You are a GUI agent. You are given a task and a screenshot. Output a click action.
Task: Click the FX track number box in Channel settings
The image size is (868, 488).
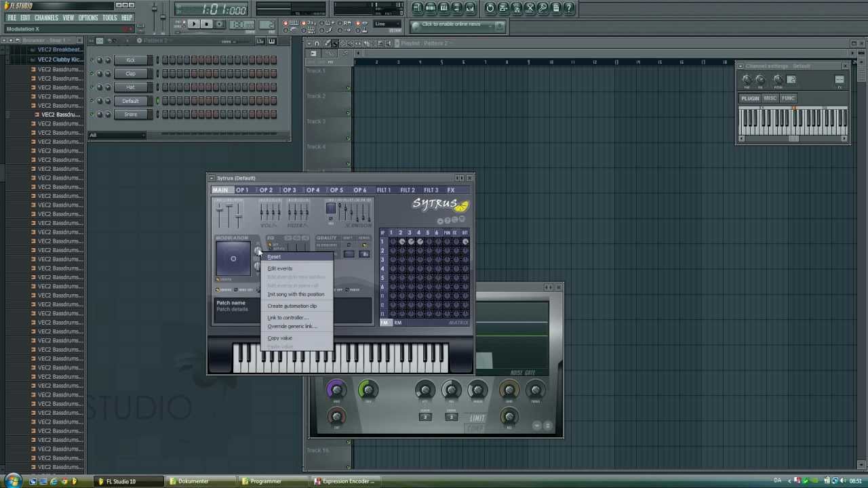click(840, 79)
